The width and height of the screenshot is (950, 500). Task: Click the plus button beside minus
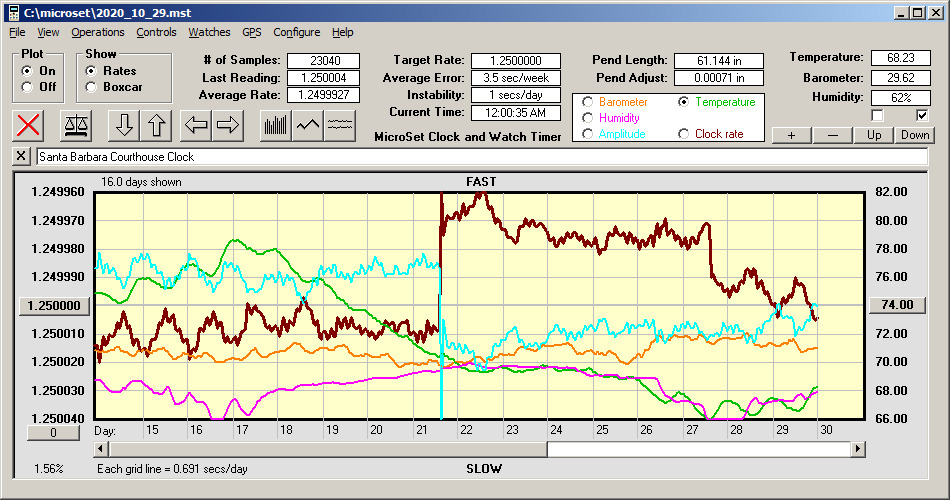791,135
